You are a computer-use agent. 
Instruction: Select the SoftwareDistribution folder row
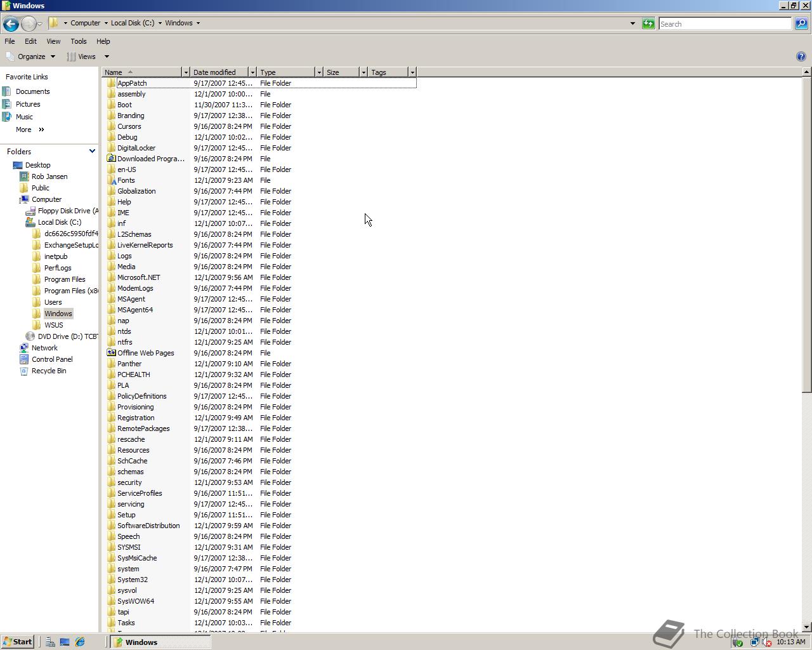pyautogui.click(x=259, y=526)
